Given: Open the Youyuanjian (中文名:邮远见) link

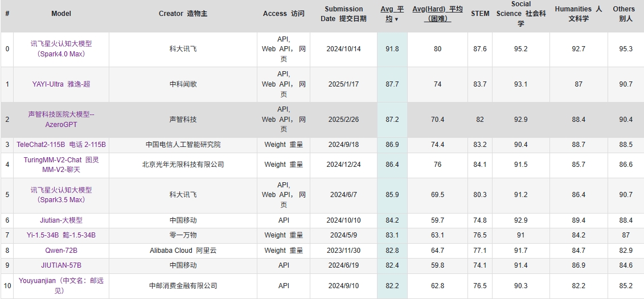Looking at the screenshot, I should [x=61, y=286].
